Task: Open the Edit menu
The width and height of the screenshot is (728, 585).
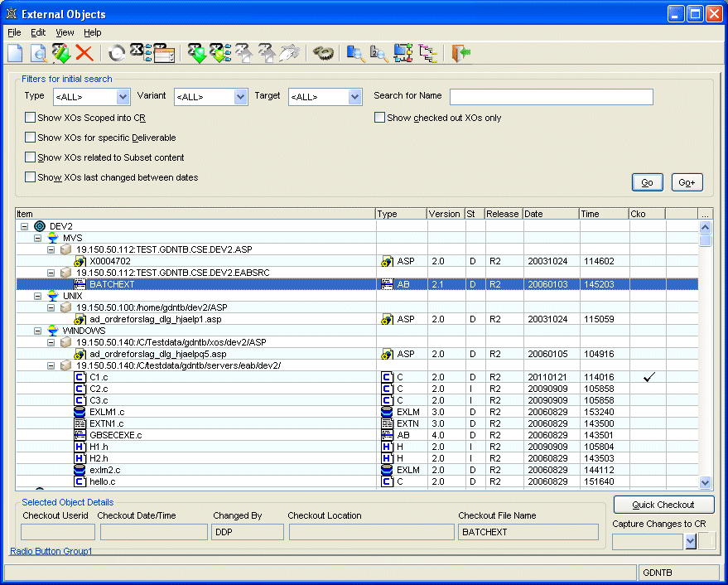Action: [x=38, y=32]
